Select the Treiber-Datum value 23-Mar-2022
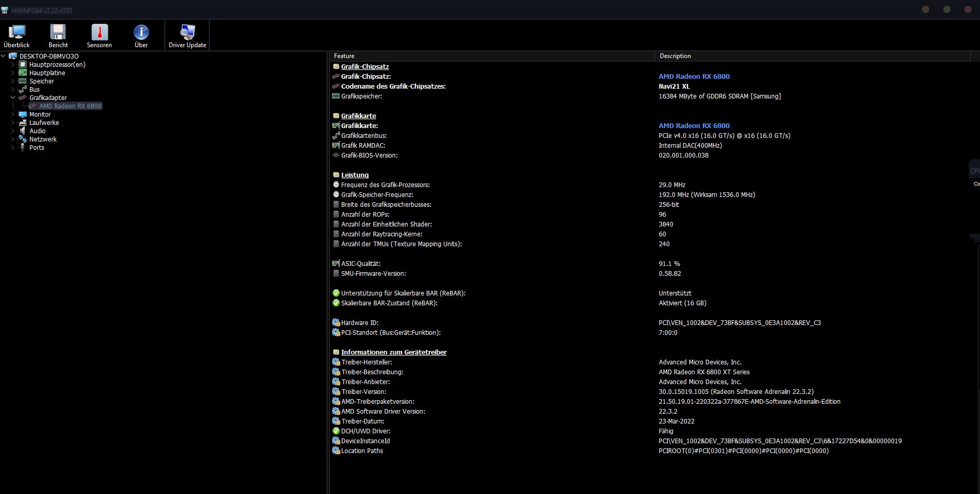The image size is (980, 494). tap(676, 421)
